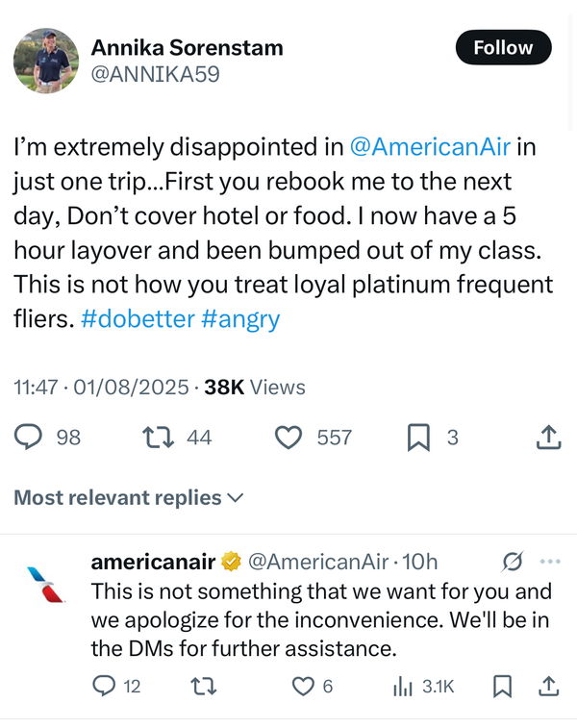This screenshot has height=728, width=577.
Task: Open more options on americanair reply
Action: (x=550, y=562)
